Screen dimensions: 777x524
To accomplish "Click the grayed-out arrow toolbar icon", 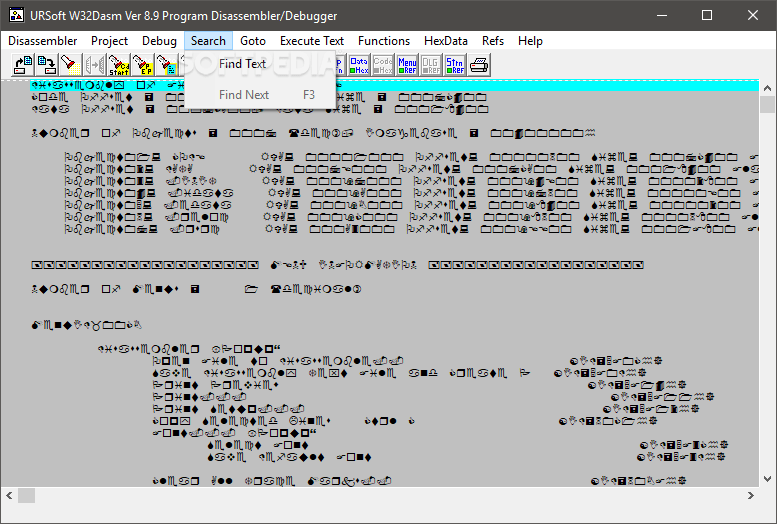I will tap(95, 65).
